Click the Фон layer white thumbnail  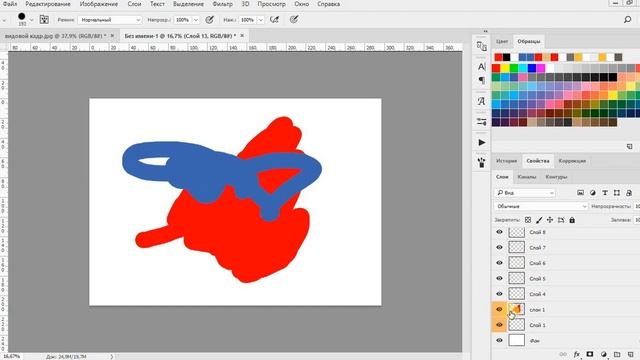click(516, 340)
